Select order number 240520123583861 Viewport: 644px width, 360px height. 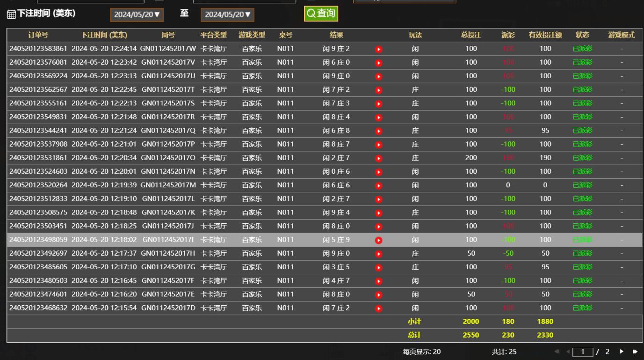click(38, 49)
